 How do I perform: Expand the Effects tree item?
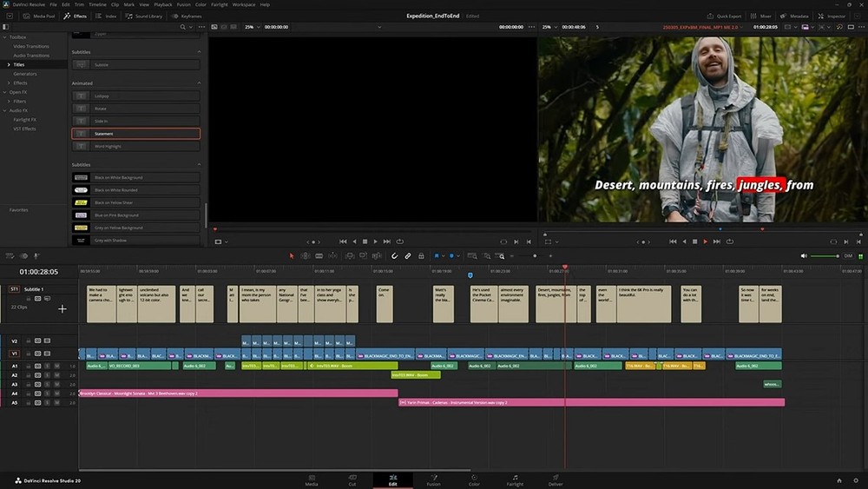point(9,83)
